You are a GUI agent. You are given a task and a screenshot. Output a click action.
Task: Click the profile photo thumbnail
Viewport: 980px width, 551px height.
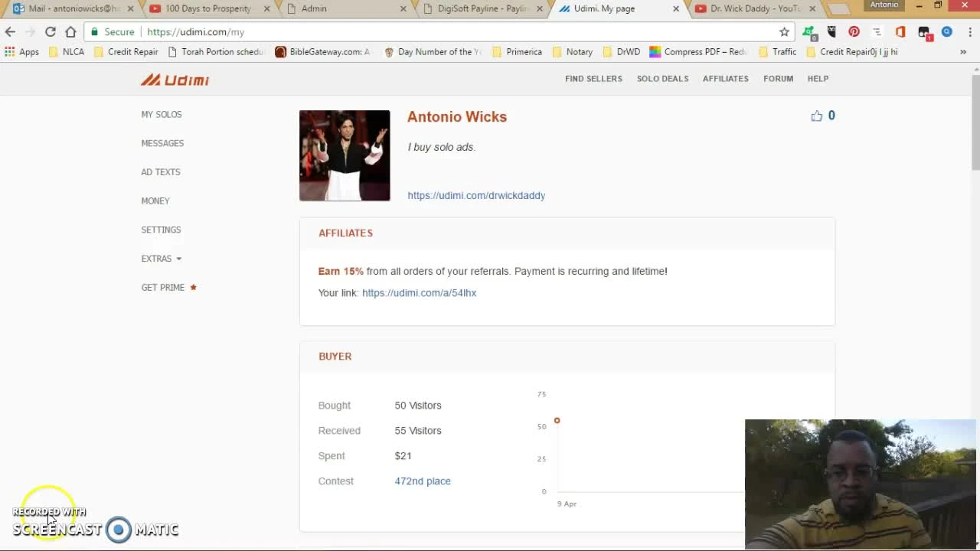point(345,155)
